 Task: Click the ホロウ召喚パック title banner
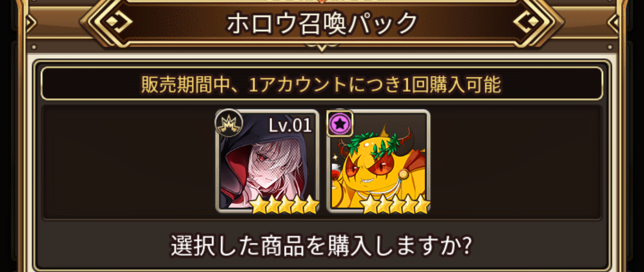(x=322, y=23)
